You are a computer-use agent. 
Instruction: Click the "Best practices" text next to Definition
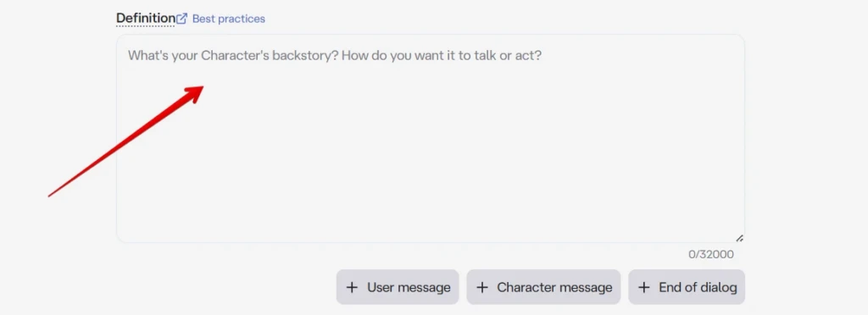(229, 19)
